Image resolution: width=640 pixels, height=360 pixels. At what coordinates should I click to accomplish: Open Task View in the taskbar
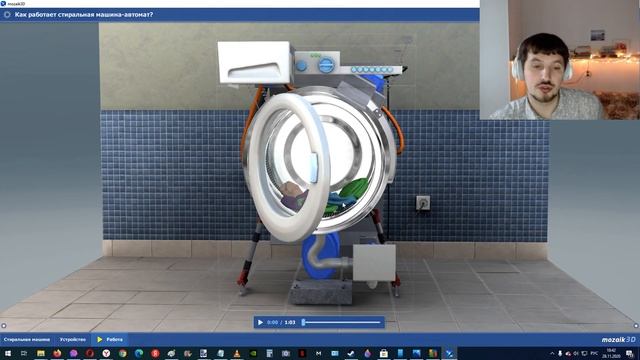point(24,353)
